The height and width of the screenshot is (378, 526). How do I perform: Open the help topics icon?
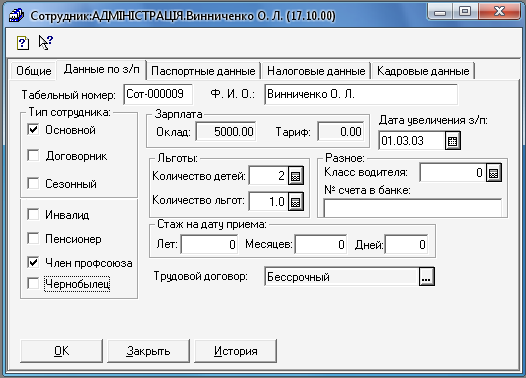click(x=23, y=43)
